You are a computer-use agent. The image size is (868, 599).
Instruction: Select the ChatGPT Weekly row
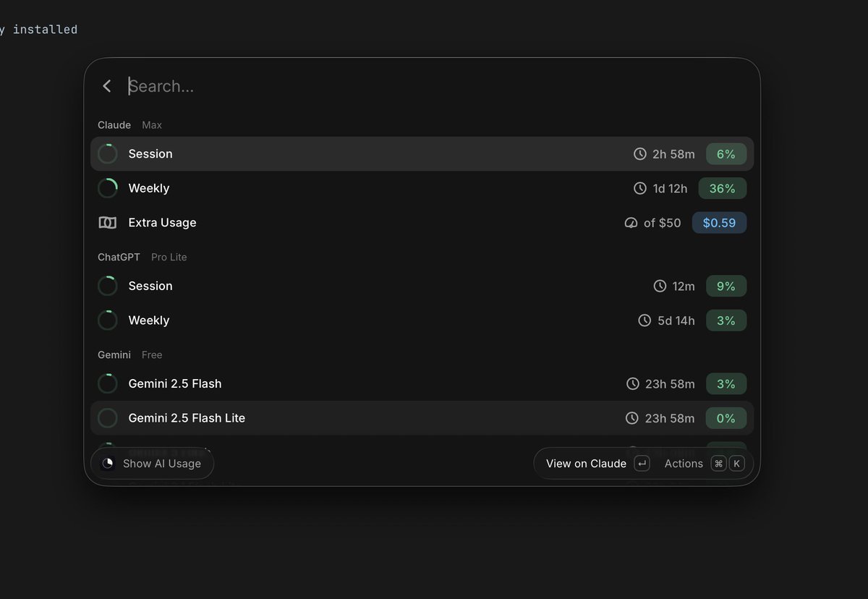tap(422, 320)
